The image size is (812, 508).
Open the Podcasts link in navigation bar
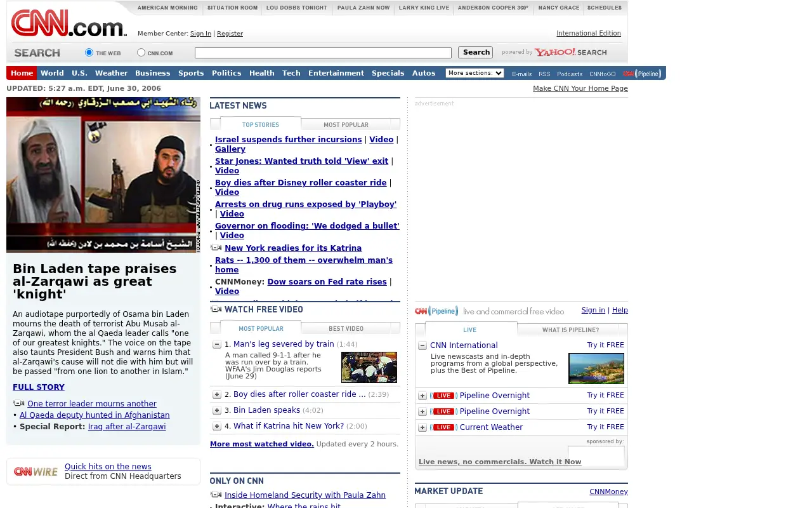pyautogui.click(x=570, y=74)
